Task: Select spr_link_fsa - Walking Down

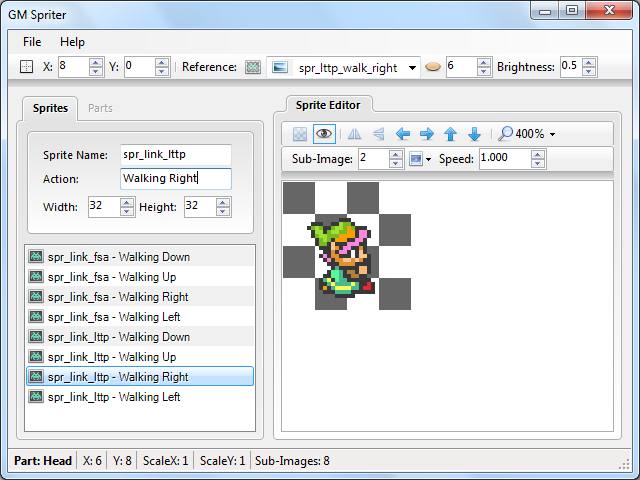Action: pos(140,257)
